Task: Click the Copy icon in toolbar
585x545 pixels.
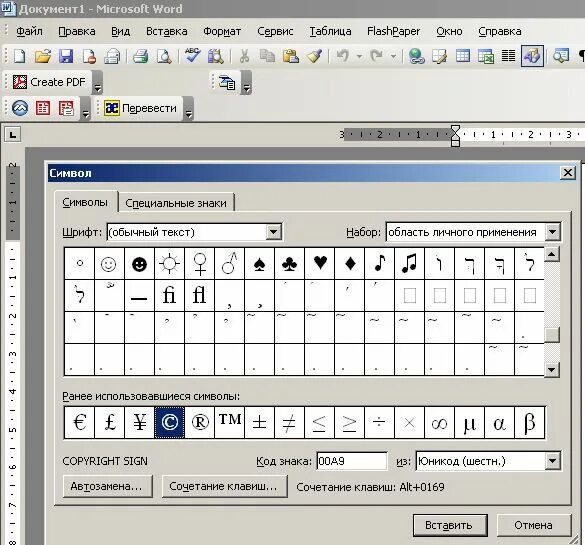Action: 267,56
